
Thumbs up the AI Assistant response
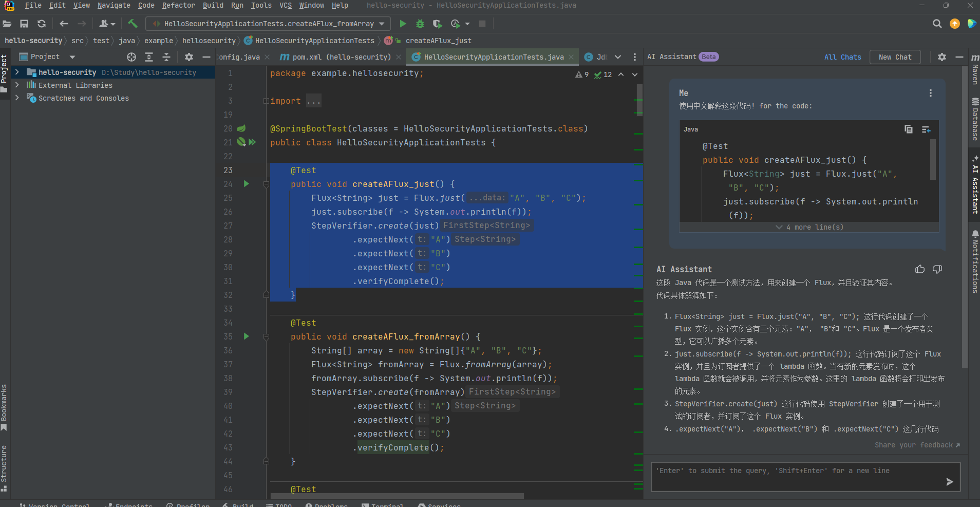(919, 269)
